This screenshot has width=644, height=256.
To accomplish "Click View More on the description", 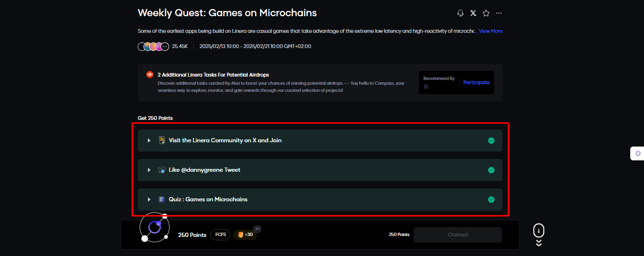I will pyautogui.click(x=491, y=31).
